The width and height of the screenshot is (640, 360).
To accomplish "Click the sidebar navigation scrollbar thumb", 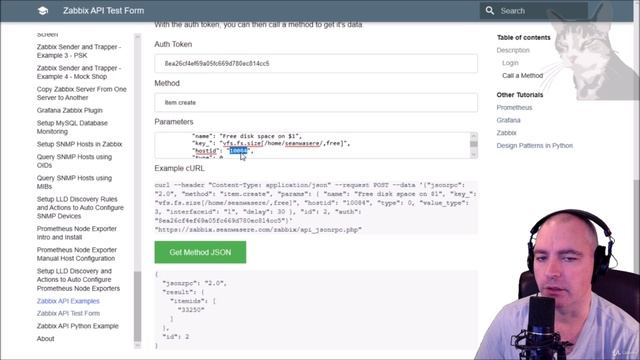I will [138, 306].
